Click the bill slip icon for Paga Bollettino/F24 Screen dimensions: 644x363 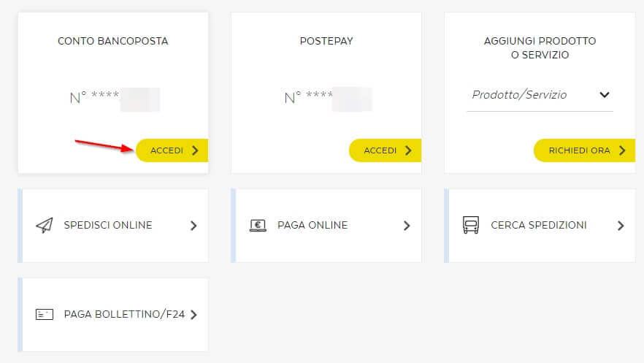45,315
